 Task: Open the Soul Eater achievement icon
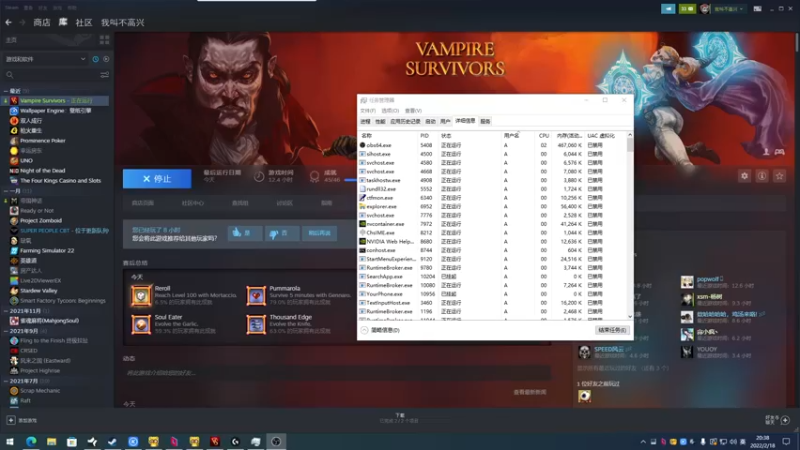(141, 324)
